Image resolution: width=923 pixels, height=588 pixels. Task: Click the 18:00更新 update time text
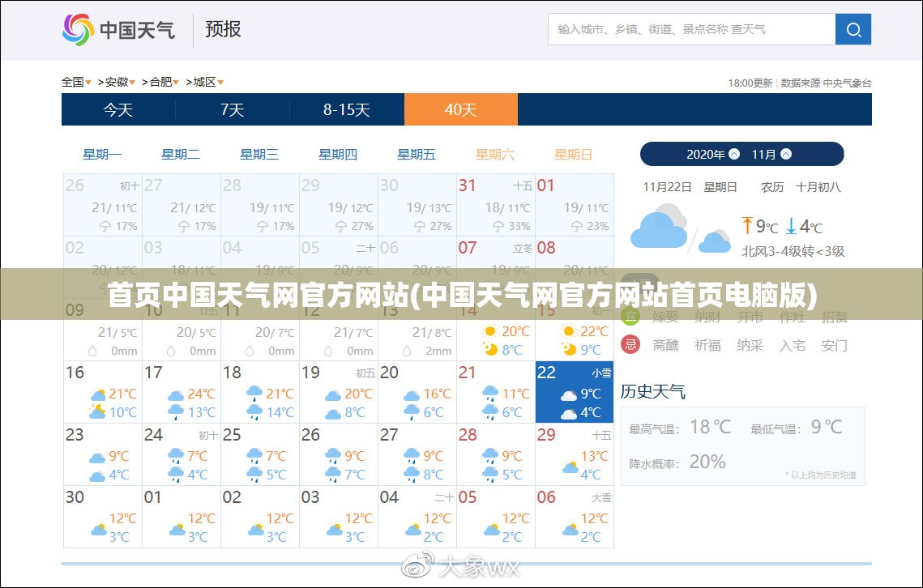(x=750, y=83)
